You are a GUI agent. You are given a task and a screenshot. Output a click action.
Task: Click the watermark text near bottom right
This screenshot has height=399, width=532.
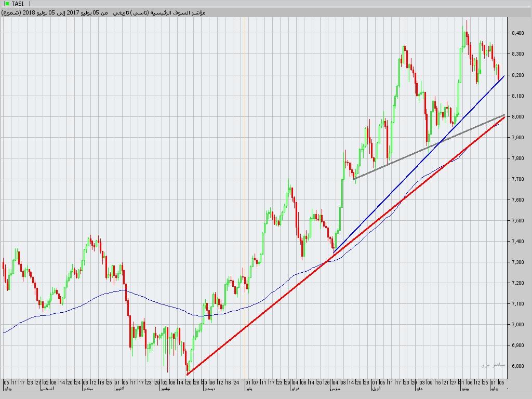point(493,365)
